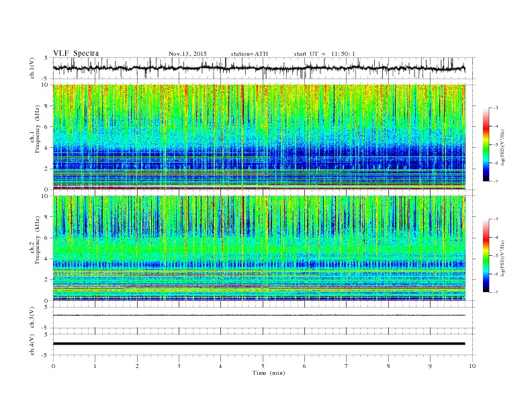Viewport: 532px width, 411px height.
Task: Click the ch.1 "Frequency (kHz)" axis label
Action: click(37, 129)
